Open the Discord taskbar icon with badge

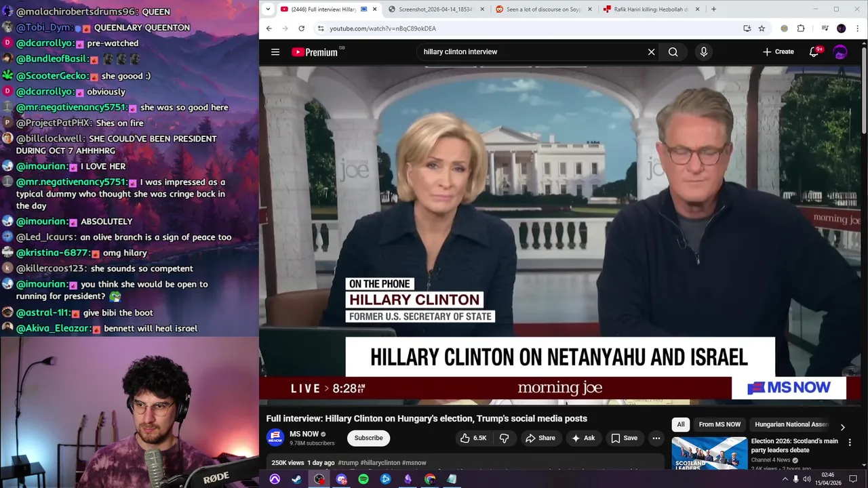tap(341, 479)
